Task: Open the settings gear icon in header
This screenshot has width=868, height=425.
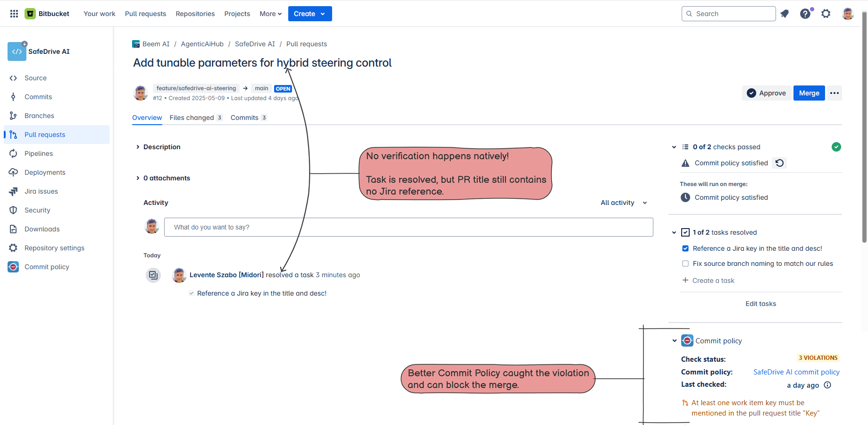Action: pos(826,14)
